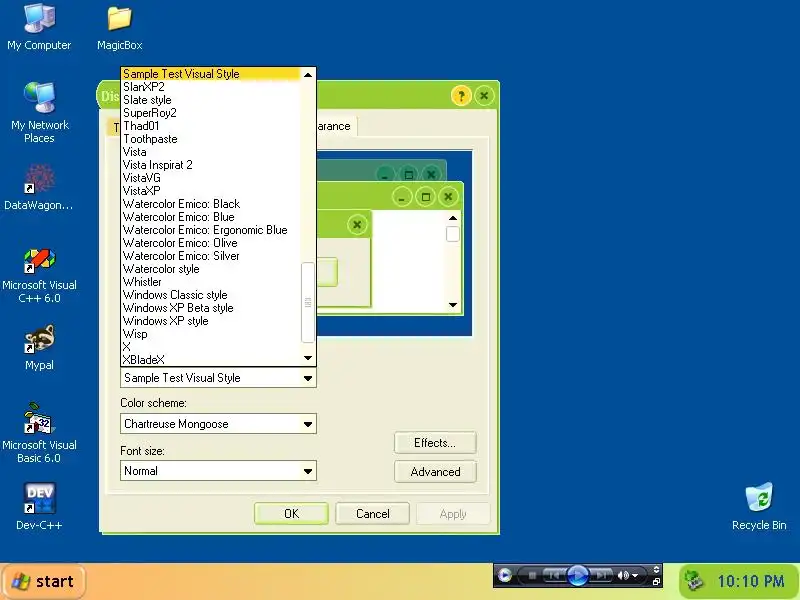Collapse the Sample Test Visual Style combo box arrow
Screen dimensions: 800x600
coord(308,378)
